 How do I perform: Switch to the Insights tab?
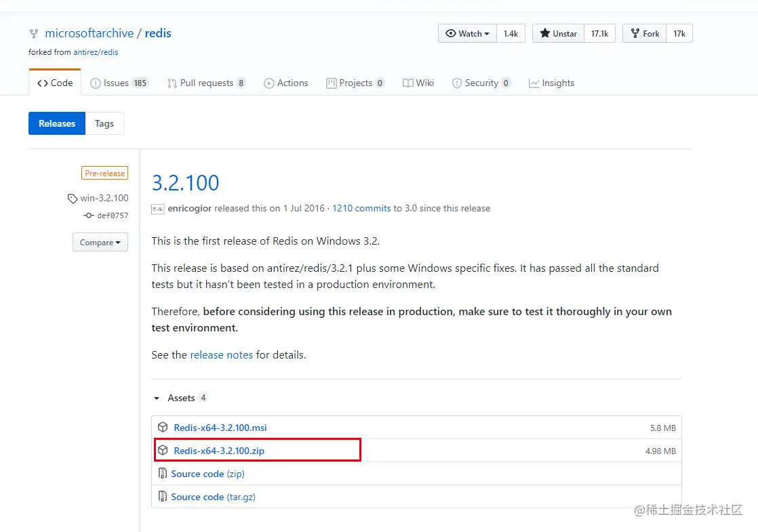(552, 83)
